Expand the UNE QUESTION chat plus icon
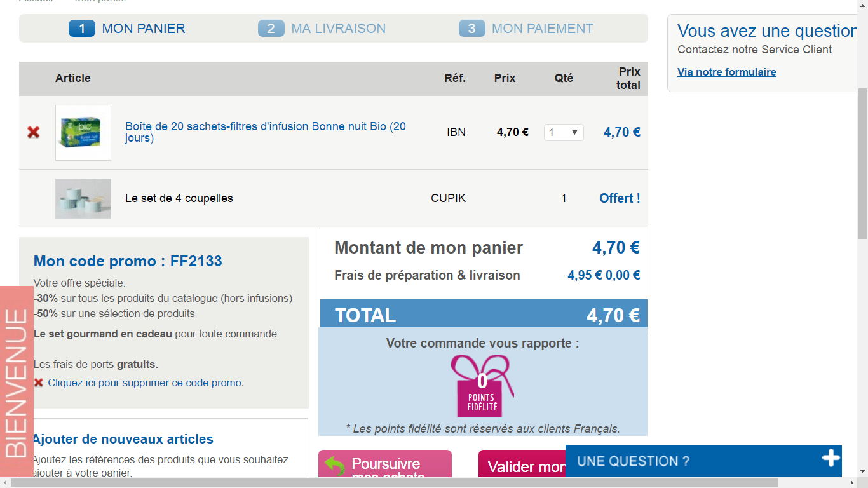This screenshot has height=488, width=868. [831, 458]
